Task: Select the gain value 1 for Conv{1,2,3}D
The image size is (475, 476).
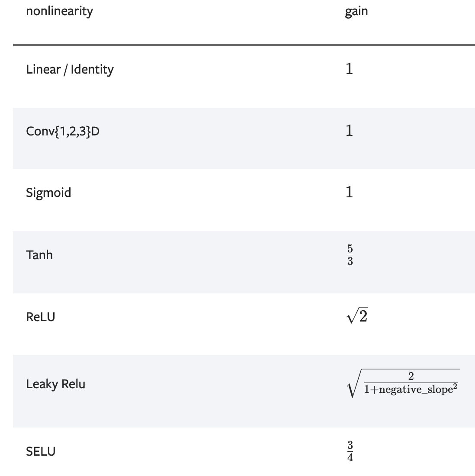Action: 349,130
